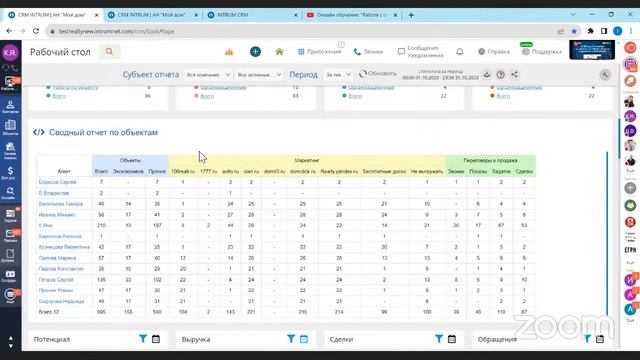Open Контакты in the left sidebar
This screenshot has height=360, width=640.
pyautogui.click(x=10, y=107)
